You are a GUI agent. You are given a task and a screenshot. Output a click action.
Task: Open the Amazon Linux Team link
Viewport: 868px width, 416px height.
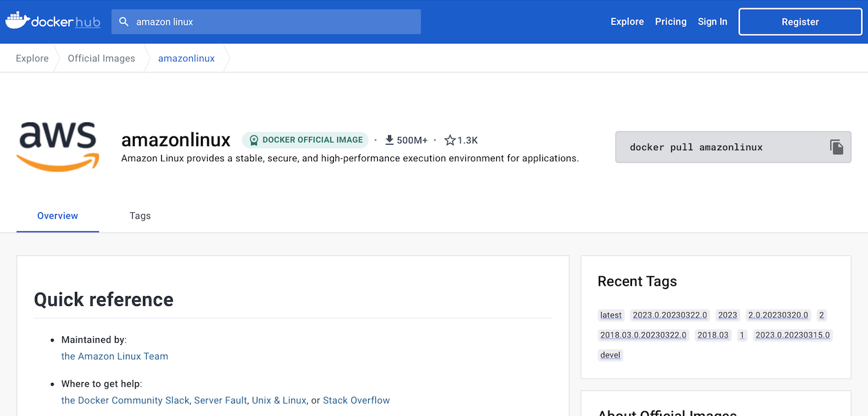(x=115, y=356)
